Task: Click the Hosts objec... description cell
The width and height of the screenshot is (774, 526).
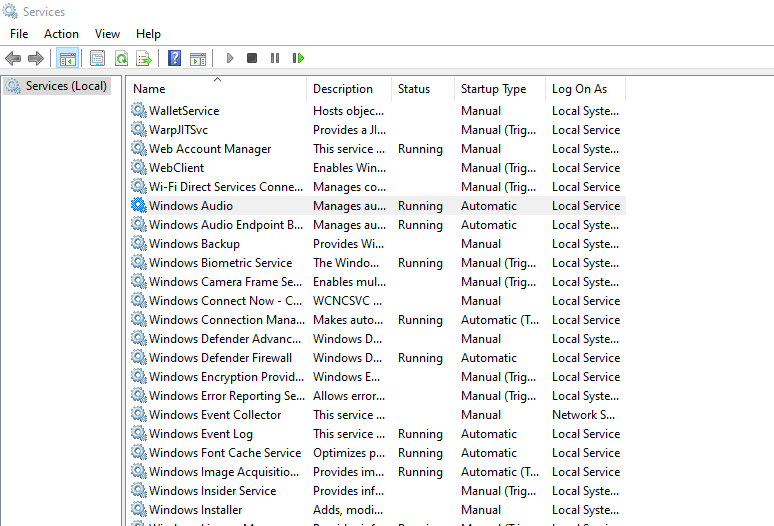Action: click(348, 111)
